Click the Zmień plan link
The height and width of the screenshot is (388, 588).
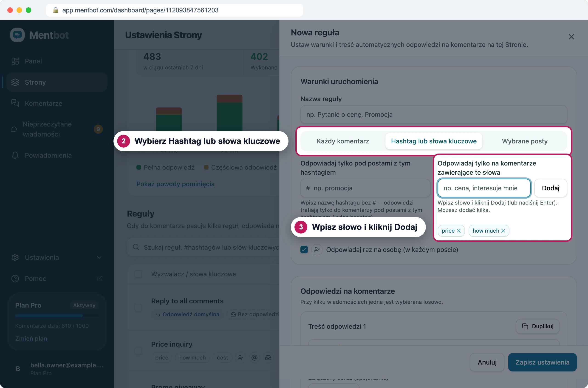click(x=31, y=339)
